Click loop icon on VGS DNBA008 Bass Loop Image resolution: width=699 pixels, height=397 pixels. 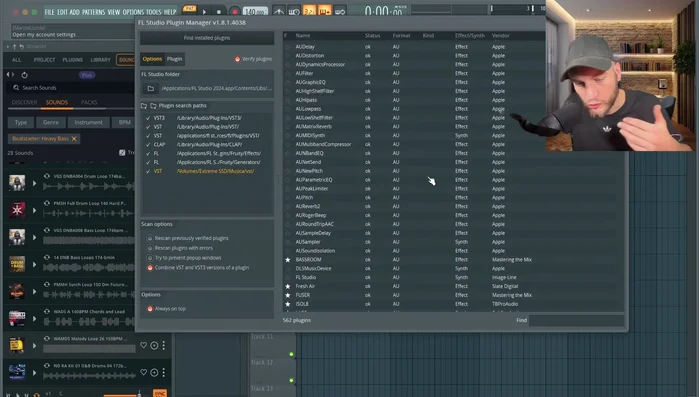[47, 230]
